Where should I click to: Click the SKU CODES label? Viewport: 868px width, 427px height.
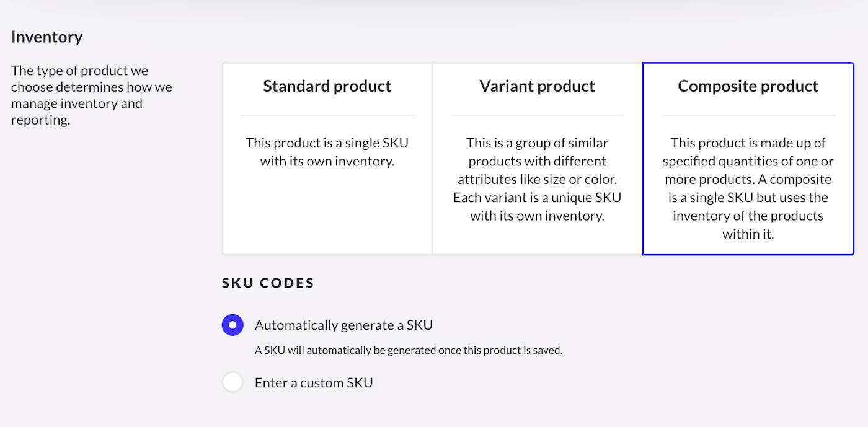pos(268,283)
